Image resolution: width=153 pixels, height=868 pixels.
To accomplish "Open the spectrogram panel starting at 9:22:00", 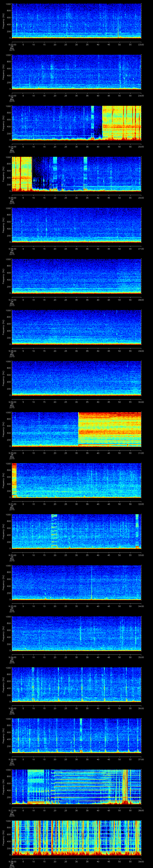I will point(77,21).
